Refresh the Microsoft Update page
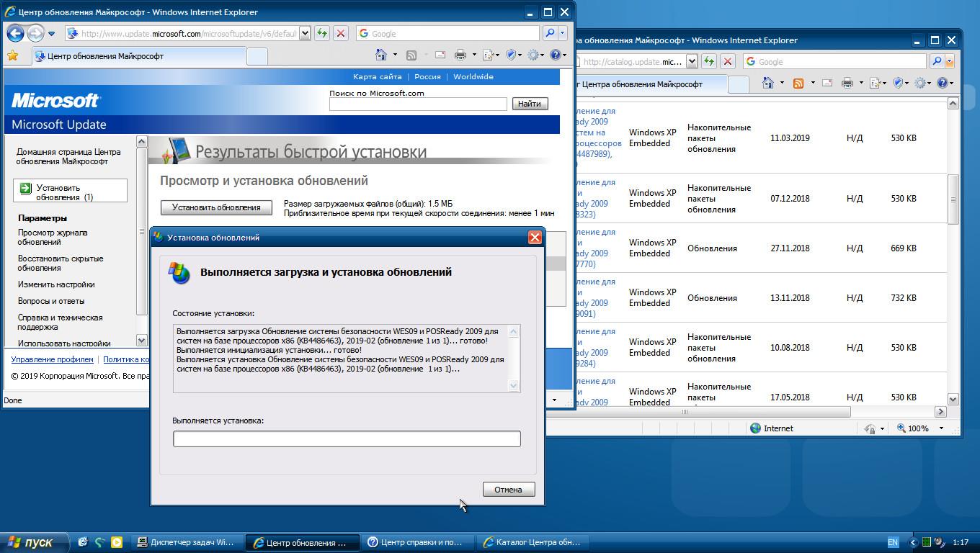 [x=322, y=33]
